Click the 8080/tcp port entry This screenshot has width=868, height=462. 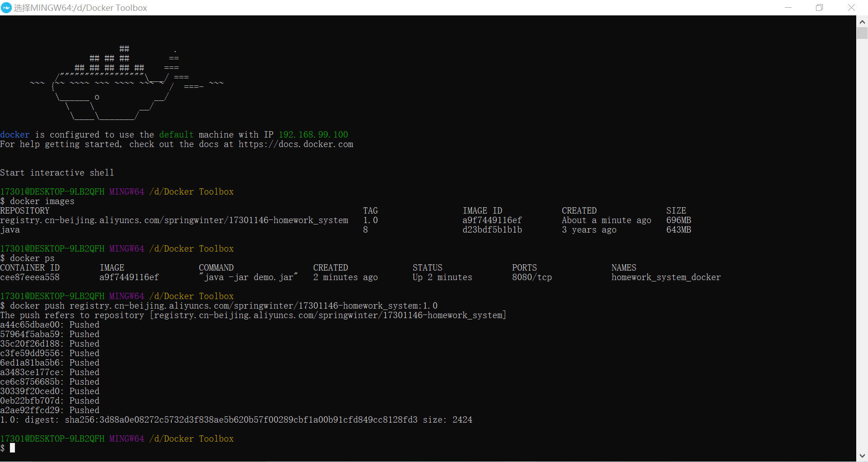(x=532, y=277)
